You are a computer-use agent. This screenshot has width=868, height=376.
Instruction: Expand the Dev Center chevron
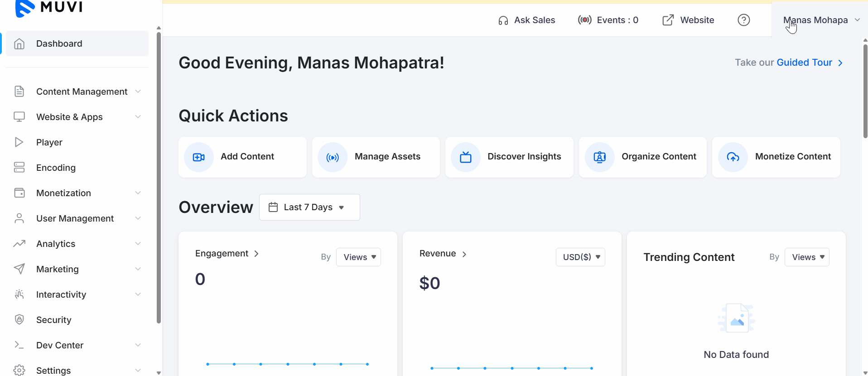pyautogui.click(x=138, y=345)
